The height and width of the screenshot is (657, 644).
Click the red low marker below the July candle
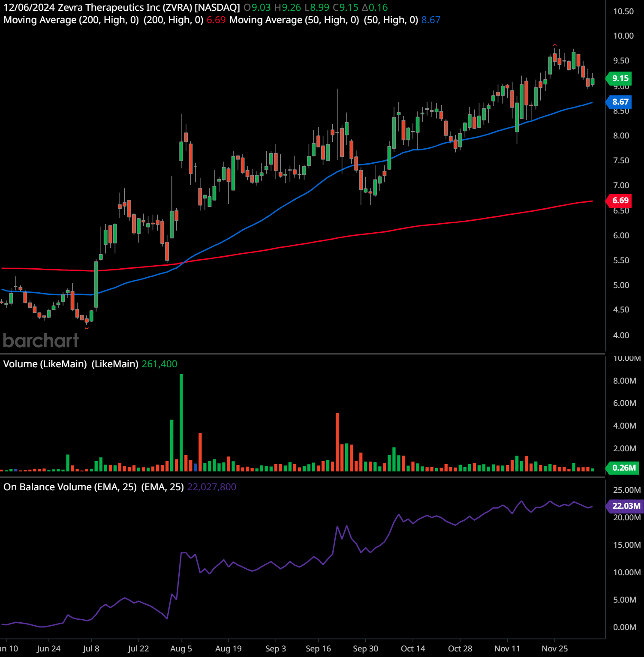(x=87, y=328)
